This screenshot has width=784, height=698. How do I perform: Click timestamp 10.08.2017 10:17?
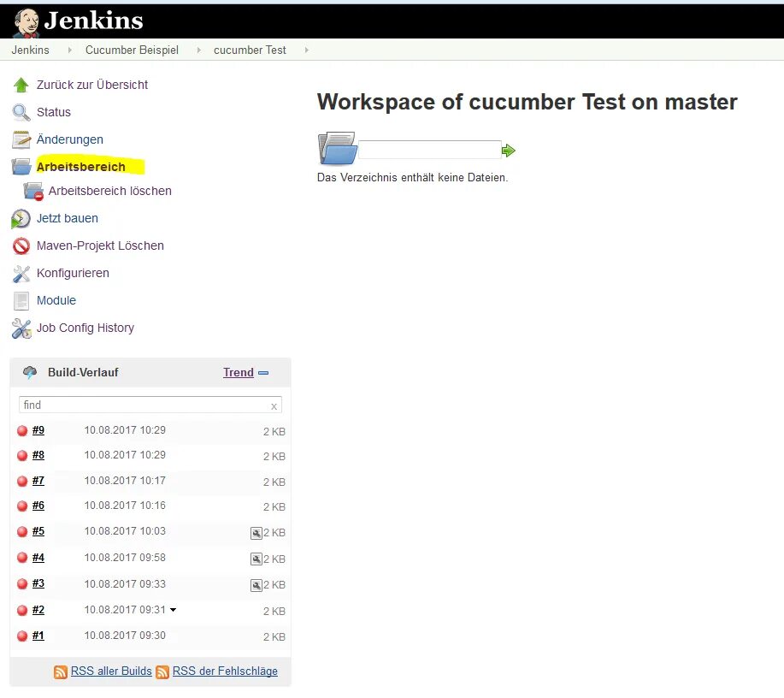(x=125, y=481)
